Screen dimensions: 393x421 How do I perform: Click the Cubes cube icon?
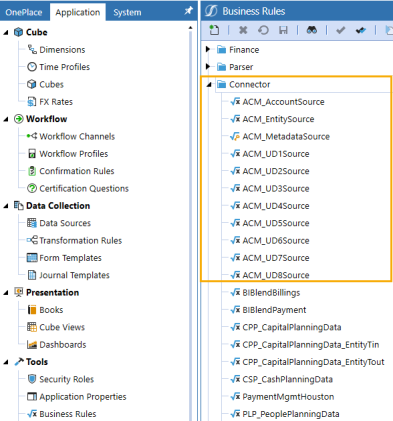click(32, 84)
